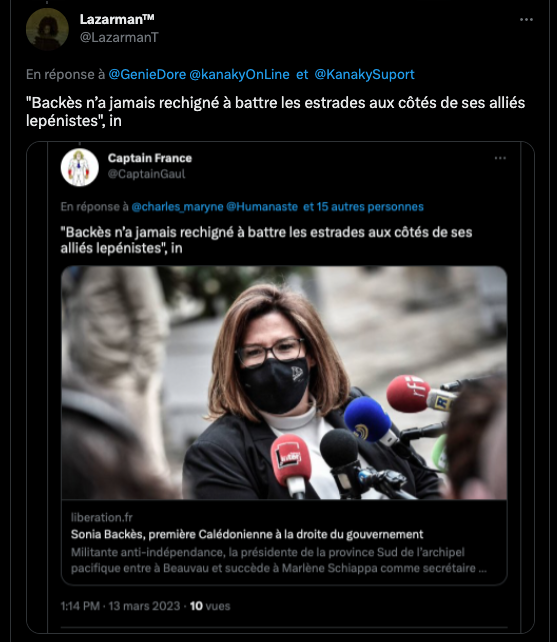Open the @KanakySuport mention
The width and height of the screenshot is (557, 642).
point(365,75)
